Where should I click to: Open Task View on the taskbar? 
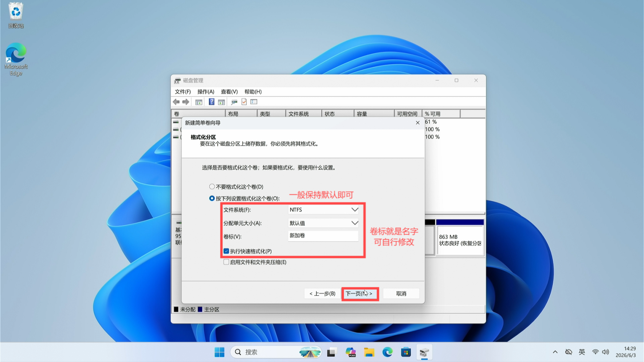tap(332, 352)
